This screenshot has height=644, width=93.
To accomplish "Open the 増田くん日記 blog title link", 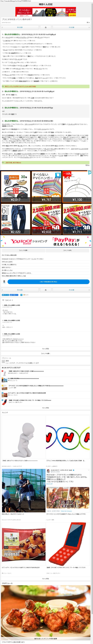I will [x=46, y=4].
